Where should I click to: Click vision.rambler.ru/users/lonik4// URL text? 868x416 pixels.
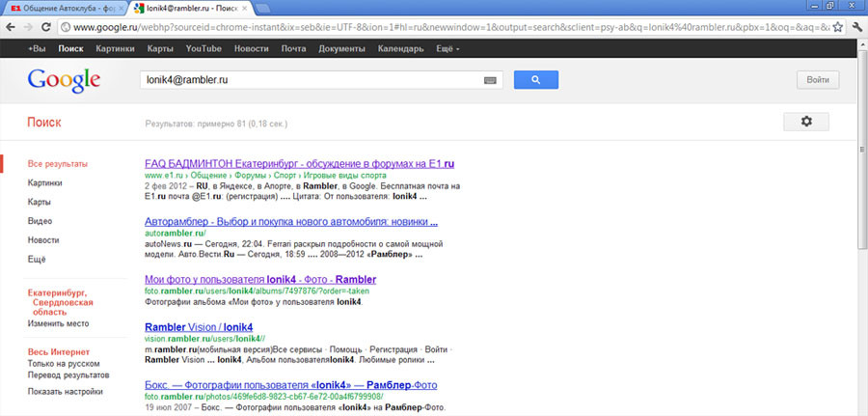(x=205, y=339)
